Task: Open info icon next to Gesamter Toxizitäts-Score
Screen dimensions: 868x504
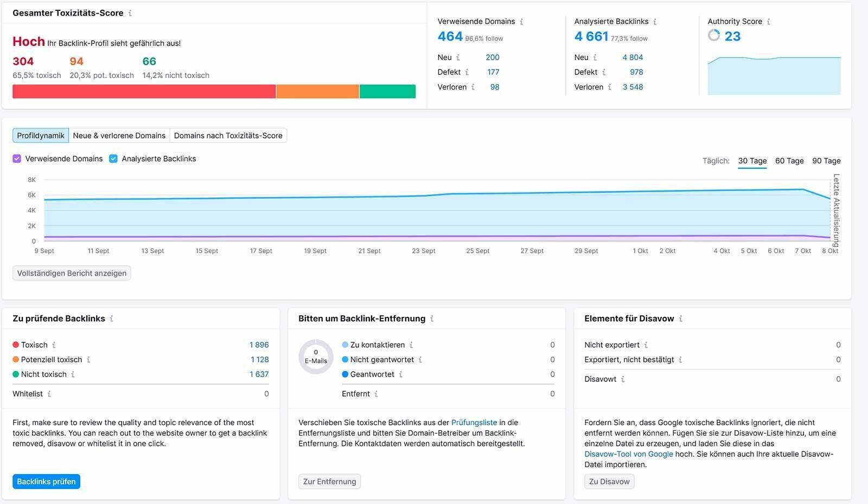Action: pyautogui.click(x=130, y=13)
